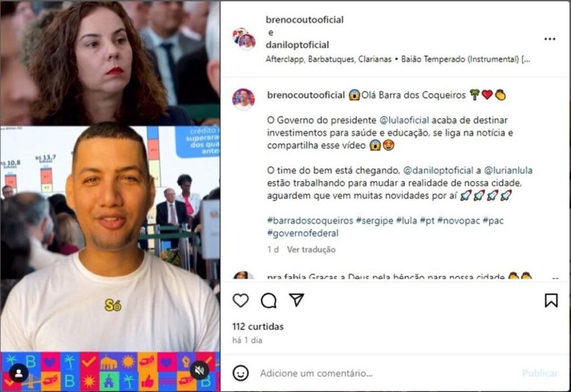Open the three-dot more options menu

pyautogui.click(x=549, y=39)
